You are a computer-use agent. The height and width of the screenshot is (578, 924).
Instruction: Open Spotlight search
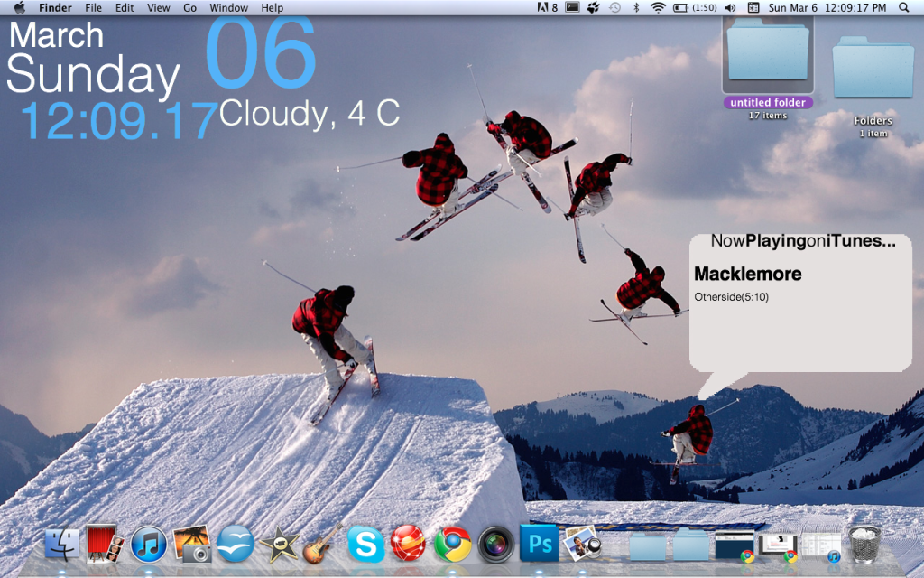coord(901,7)
